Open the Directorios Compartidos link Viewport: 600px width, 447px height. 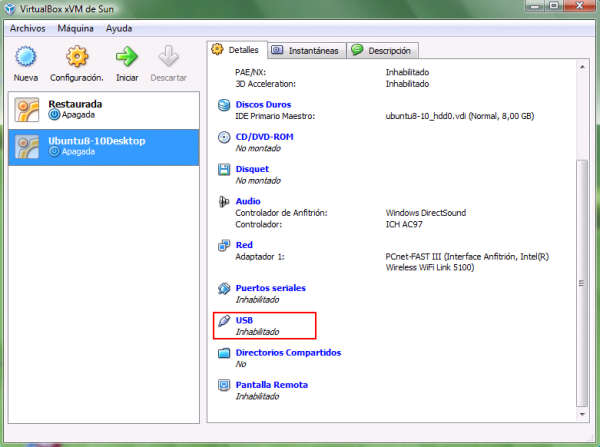coord(288,352)
